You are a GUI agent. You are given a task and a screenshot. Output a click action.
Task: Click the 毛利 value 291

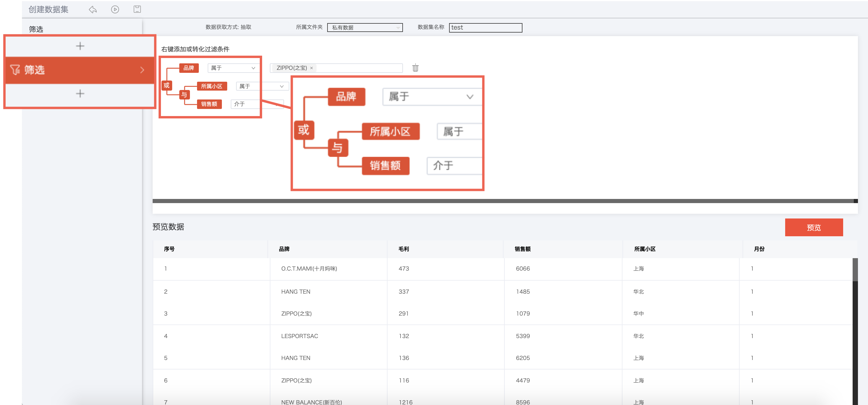(x=404, y=314)
